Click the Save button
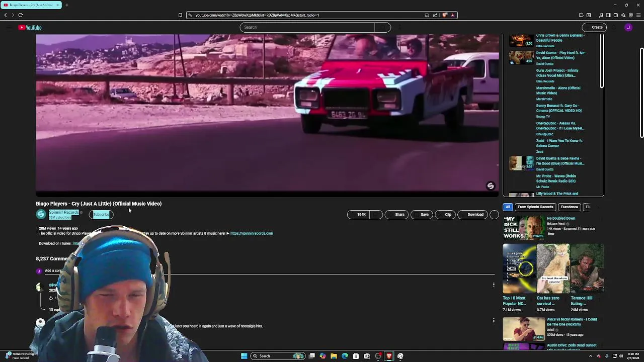 pos(422,215)
